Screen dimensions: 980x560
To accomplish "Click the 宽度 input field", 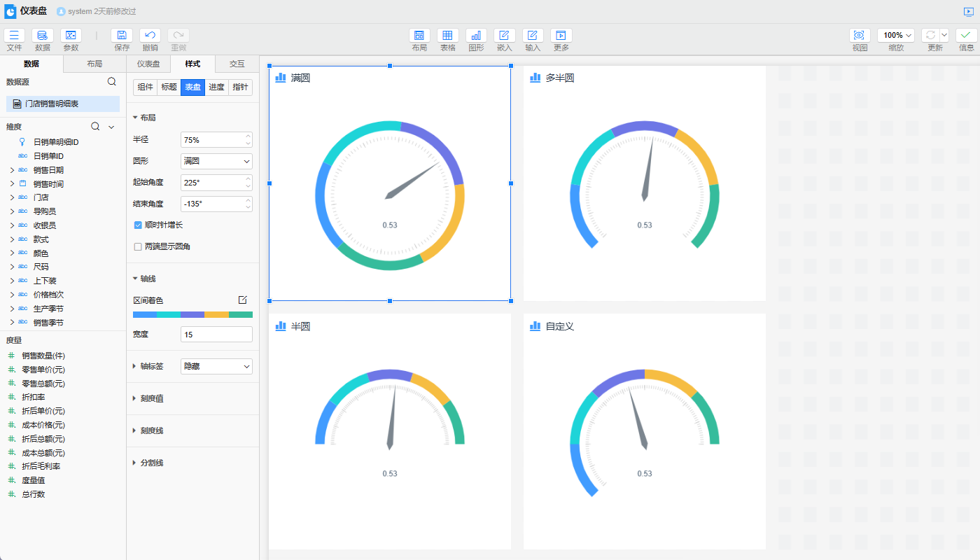I will click(x=216, y=335).
